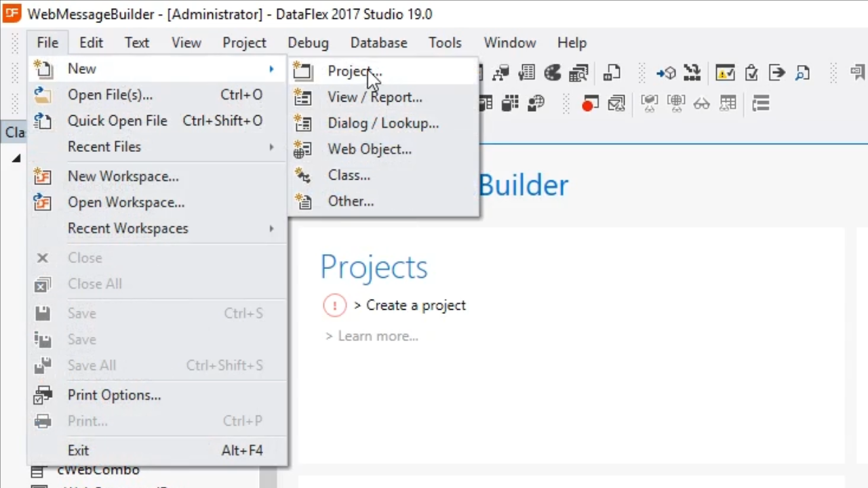Viewport: 868px width, 488px height.
Task: Click the clipboard checkmark toolbar icon
Action: tap(751, 73)
